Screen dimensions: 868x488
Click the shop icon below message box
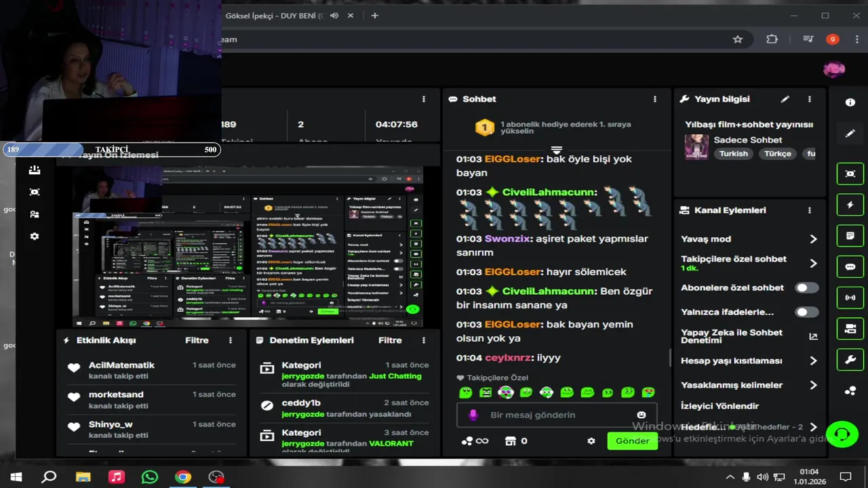pos(511,441)
